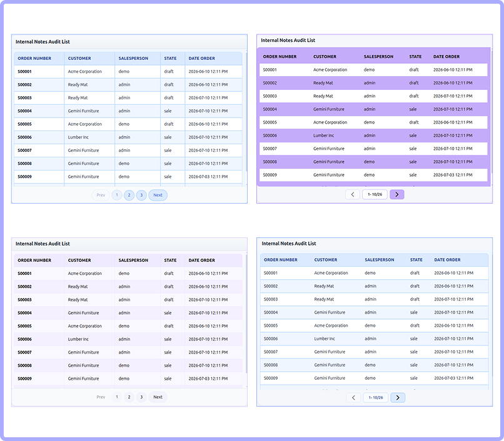Image resolution: width=504 pixels, height=441 pixels.
Task: Go to page 3 in the blue pagination
Action: click(x=141, y=195)
